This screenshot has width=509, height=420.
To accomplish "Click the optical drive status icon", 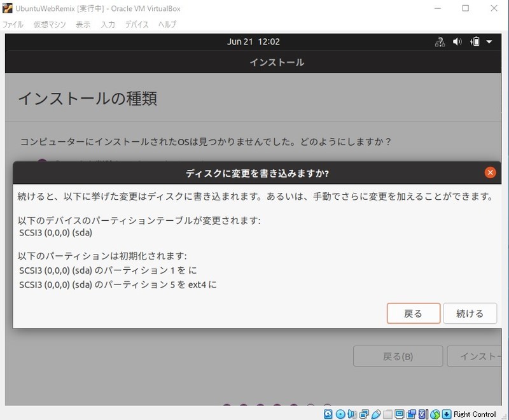I will coord(340,414).
